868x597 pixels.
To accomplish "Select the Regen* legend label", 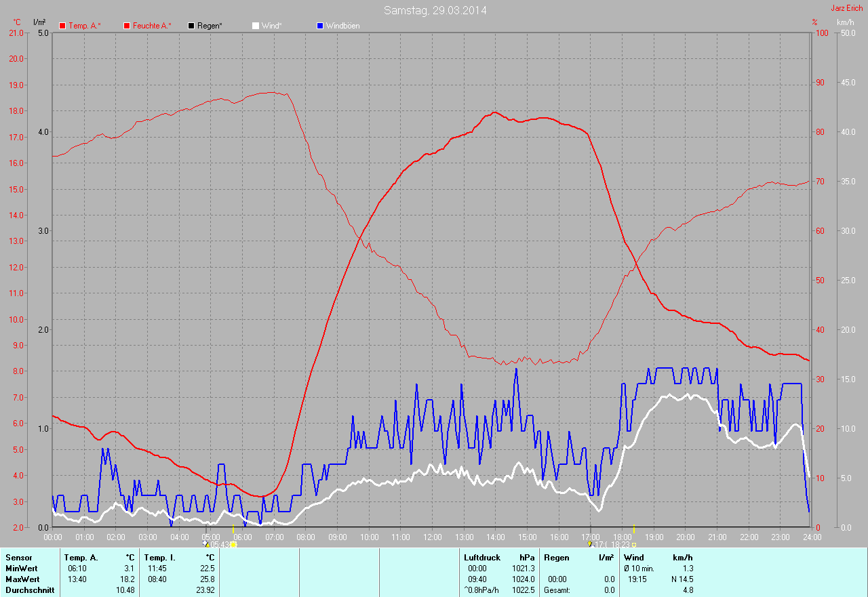I will (x=210, y=26).
